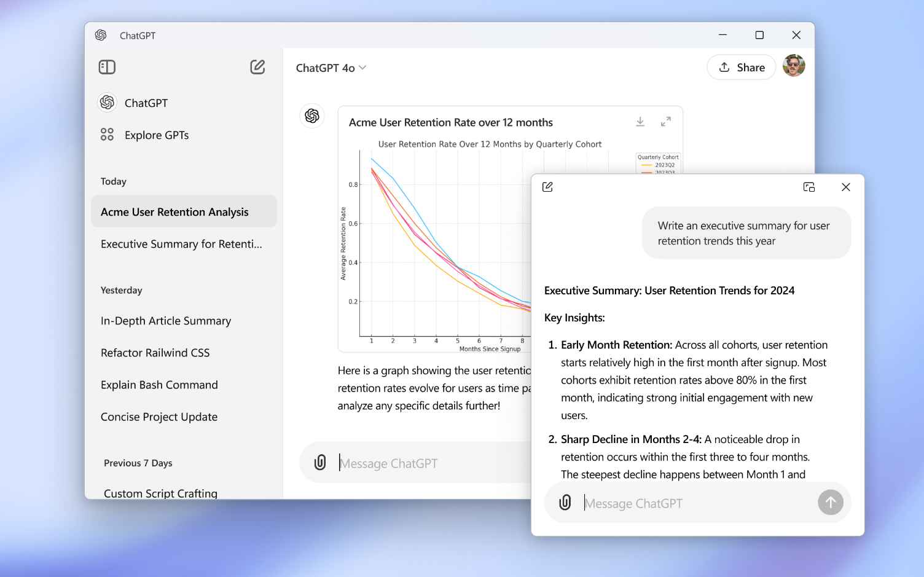Open ChatGPT from the sidebar logo entry
The height and width of the screenshot is (577, 924).
tap(107, 103)
